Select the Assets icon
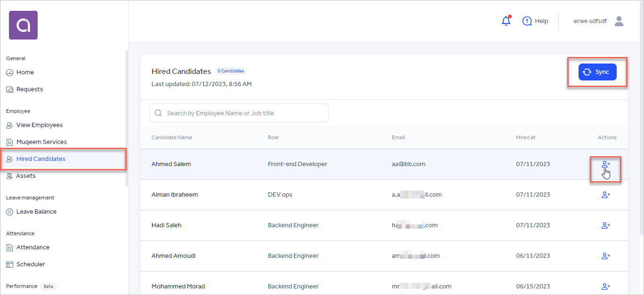Viewport: 644px width, 295px height. pos(9,175)
